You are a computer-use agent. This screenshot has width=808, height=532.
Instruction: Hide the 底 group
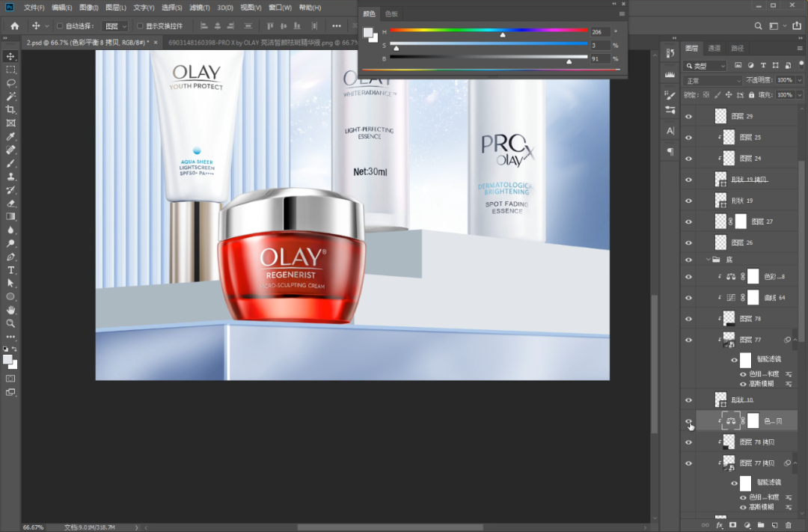tap(688, 260)
